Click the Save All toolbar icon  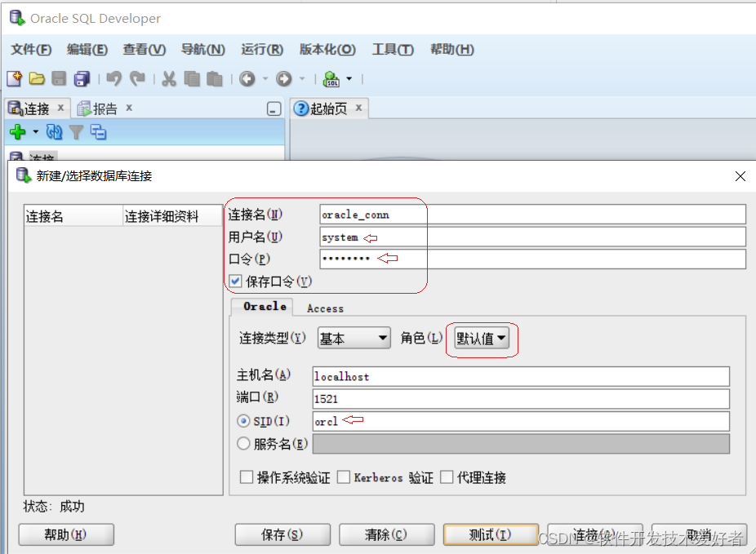coord(82,78)
